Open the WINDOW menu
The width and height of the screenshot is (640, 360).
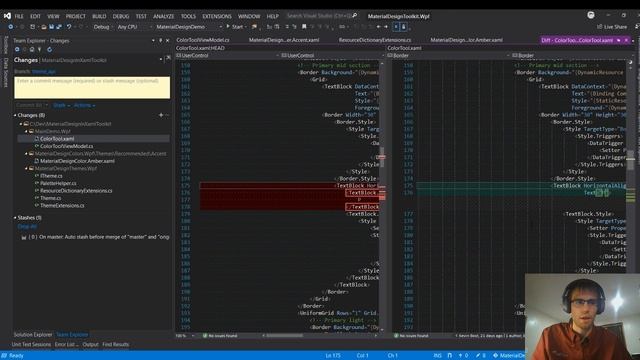click(x=249, y=16)
